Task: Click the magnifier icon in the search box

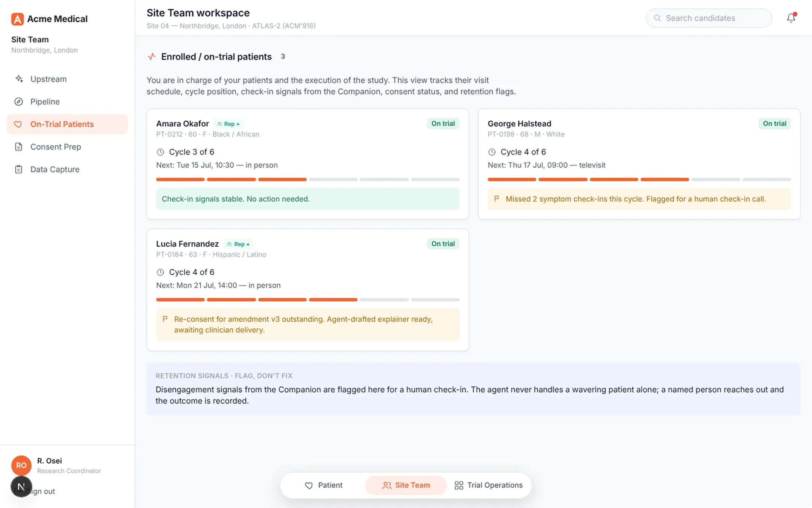Action: [657, 18]
